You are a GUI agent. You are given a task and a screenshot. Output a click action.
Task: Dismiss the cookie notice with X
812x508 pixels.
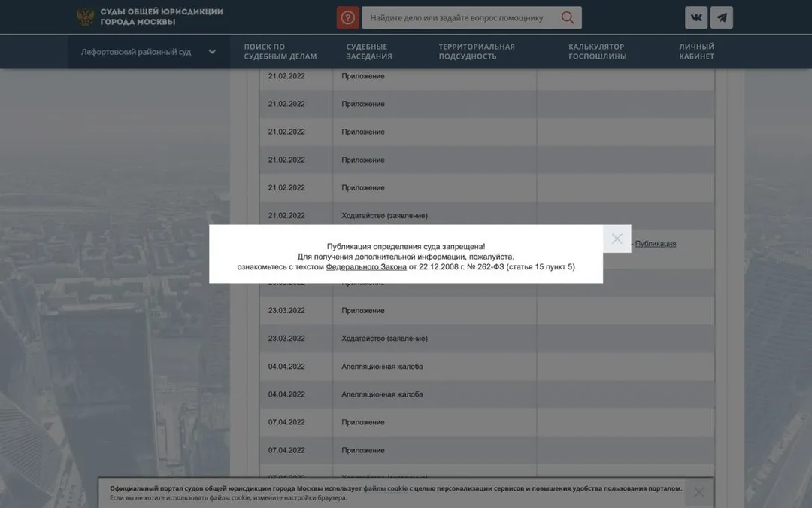698,492
